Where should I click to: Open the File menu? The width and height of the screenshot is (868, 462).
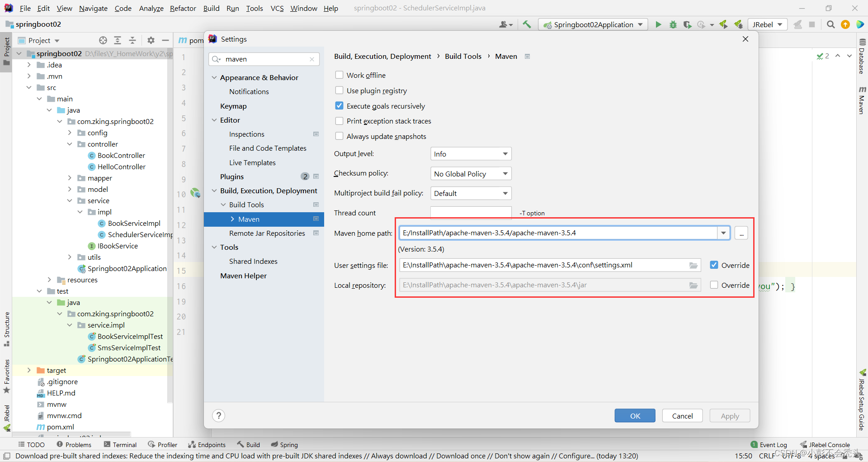coord(25,8)
